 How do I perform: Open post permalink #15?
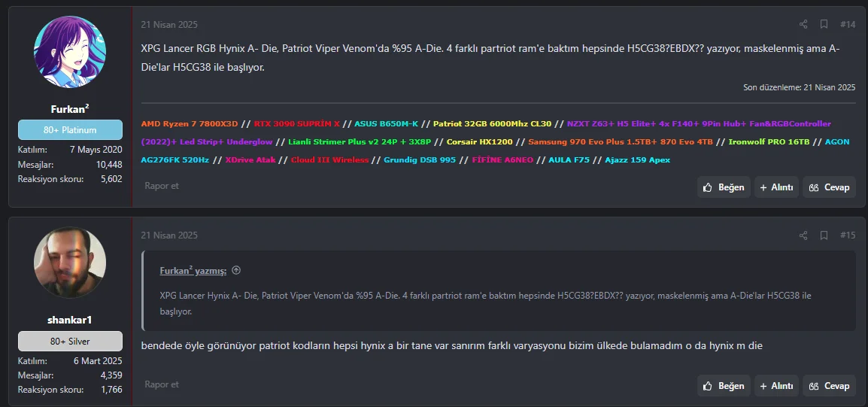[x=848, y=235]
